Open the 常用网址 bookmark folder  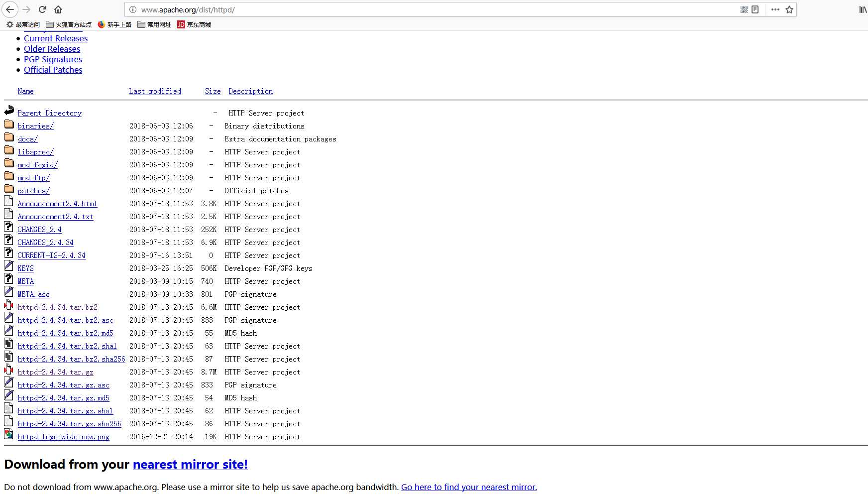(x=154, y=24)
